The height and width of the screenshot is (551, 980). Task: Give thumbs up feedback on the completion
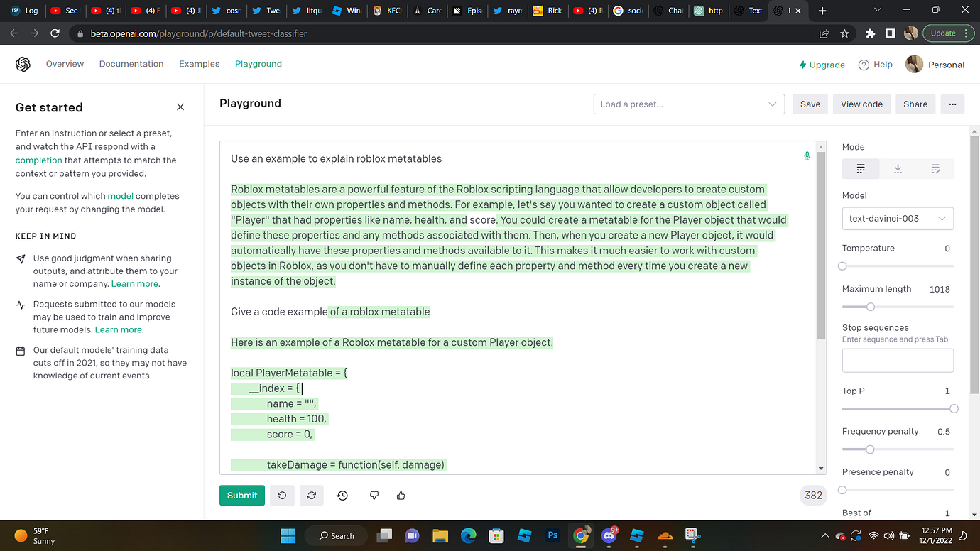(x=401, y=495)
